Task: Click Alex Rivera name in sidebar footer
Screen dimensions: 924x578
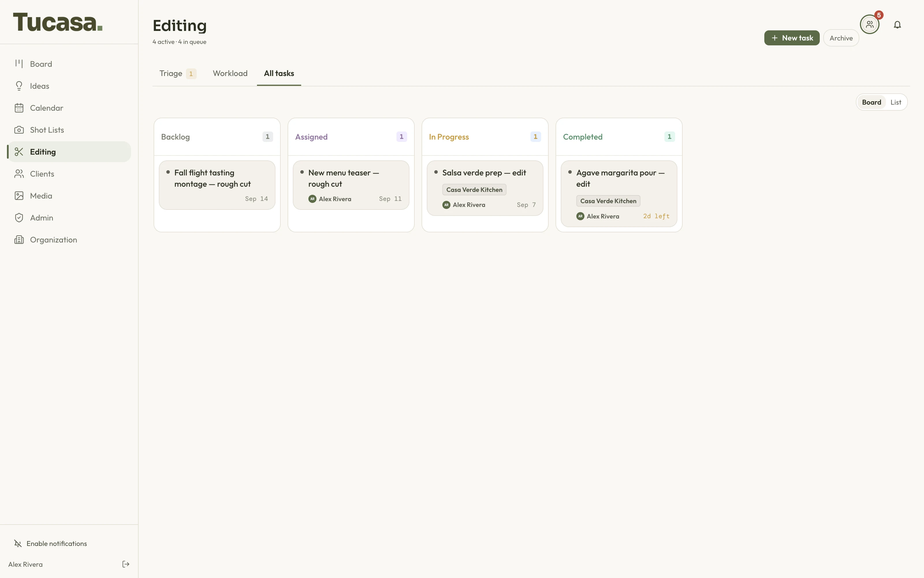Action: [x=26, y=564]
